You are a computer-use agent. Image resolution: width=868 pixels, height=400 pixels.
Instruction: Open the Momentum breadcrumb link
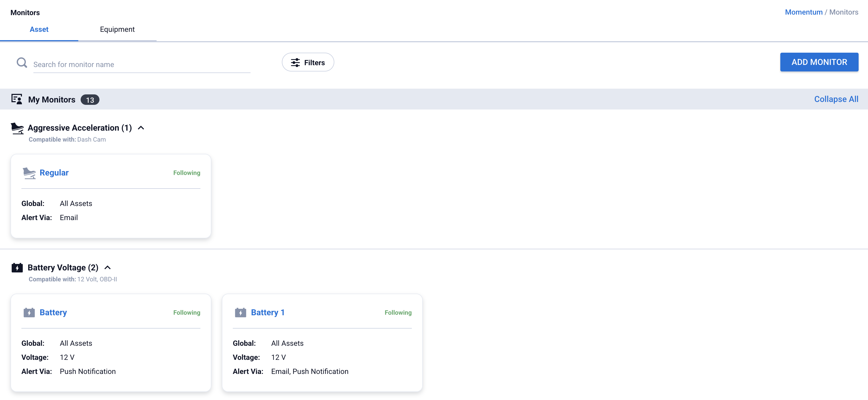[x=803, y=12]
